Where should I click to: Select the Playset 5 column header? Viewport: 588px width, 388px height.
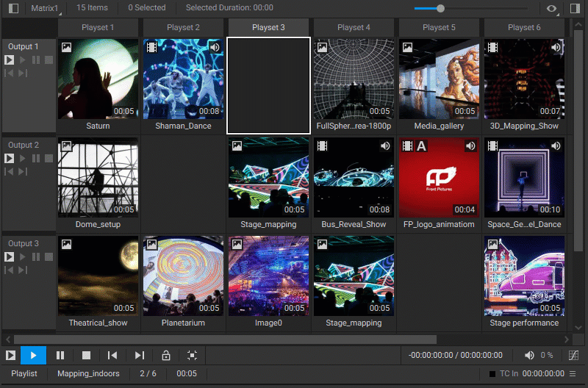pyautogui.click(x=439, y=27)
